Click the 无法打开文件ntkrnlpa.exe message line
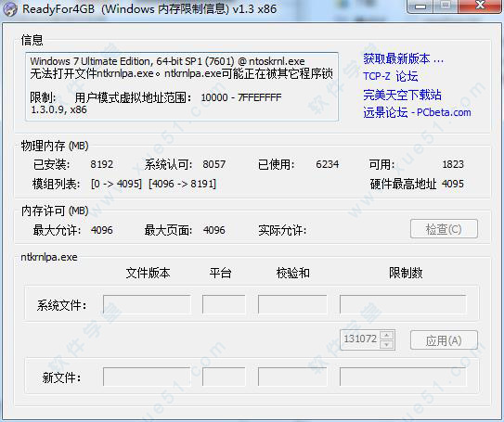 click(182, 73)
